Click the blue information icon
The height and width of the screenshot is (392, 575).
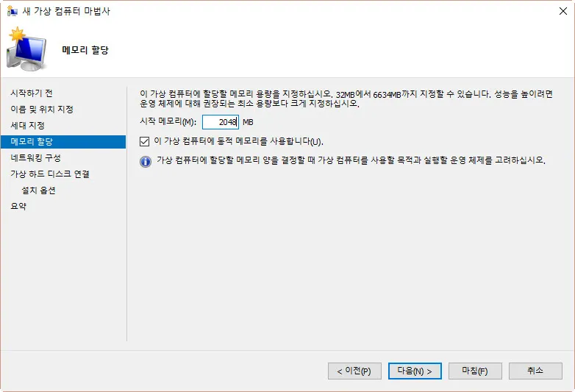click(146, 161)
